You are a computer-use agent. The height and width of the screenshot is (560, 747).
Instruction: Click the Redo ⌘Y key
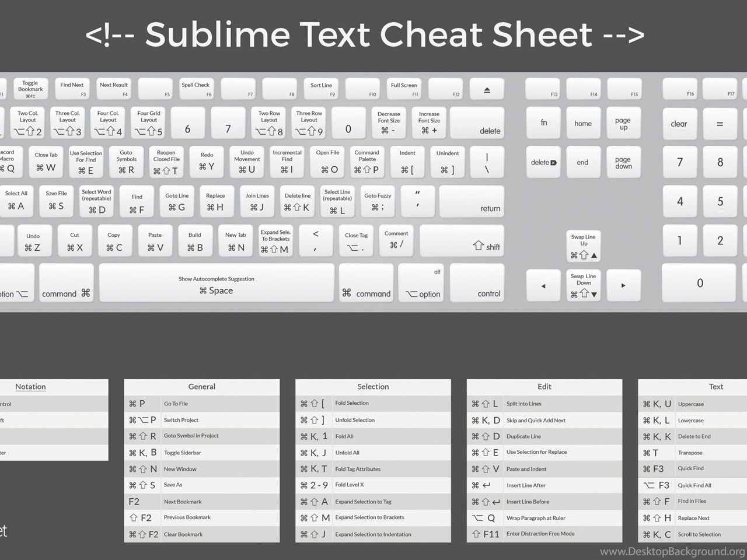click(207, 162)
